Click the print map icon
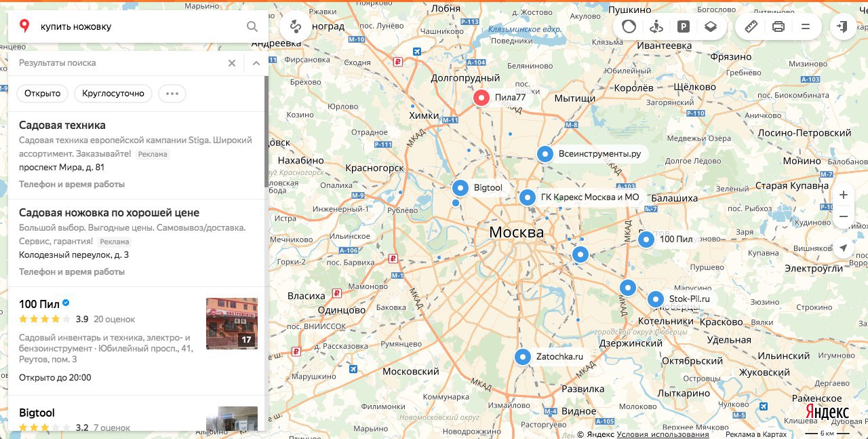 pos(778,26)
